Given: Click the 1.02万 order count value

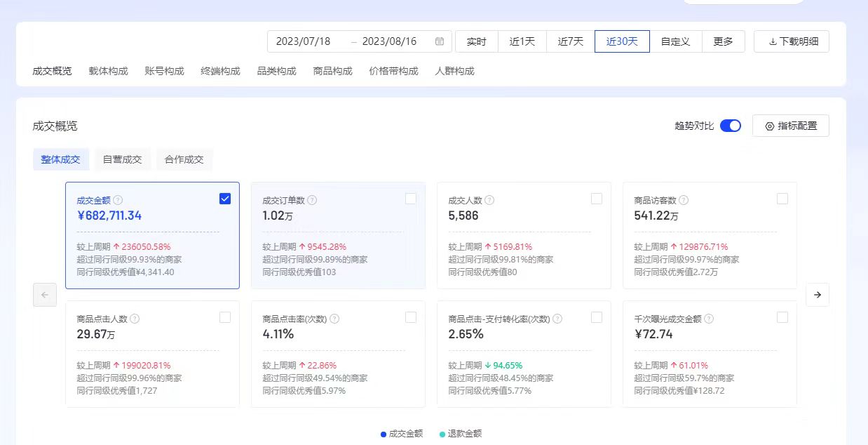Looking at the screenshot, I should click(278, 215).
